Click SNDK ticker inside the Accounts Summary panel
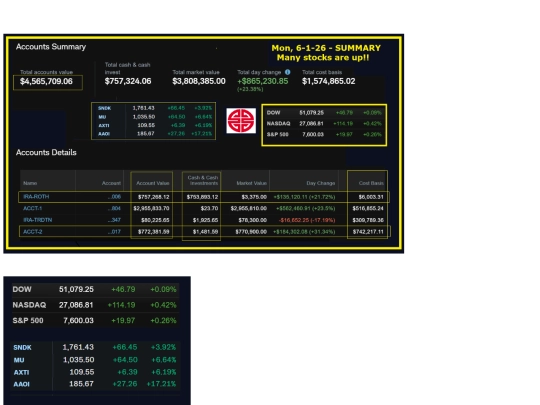 tap(104, 108)
